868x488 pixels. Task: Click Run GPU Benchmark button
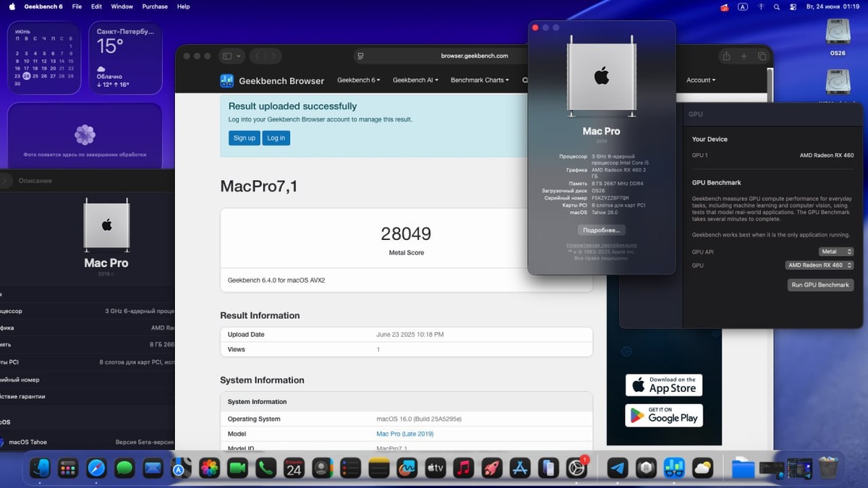click(x=820, y=285)
